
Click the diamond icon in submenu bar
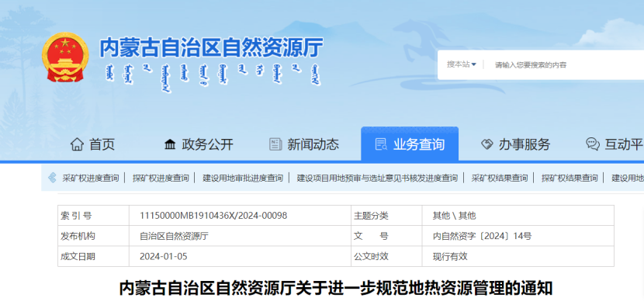coord(52,178)
